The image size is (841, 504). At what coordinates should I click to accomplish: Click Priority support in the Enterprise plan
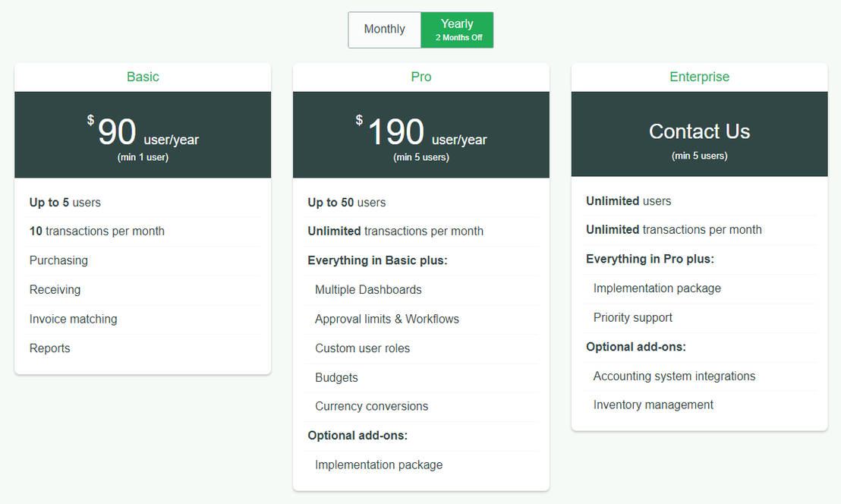[633, 317]
